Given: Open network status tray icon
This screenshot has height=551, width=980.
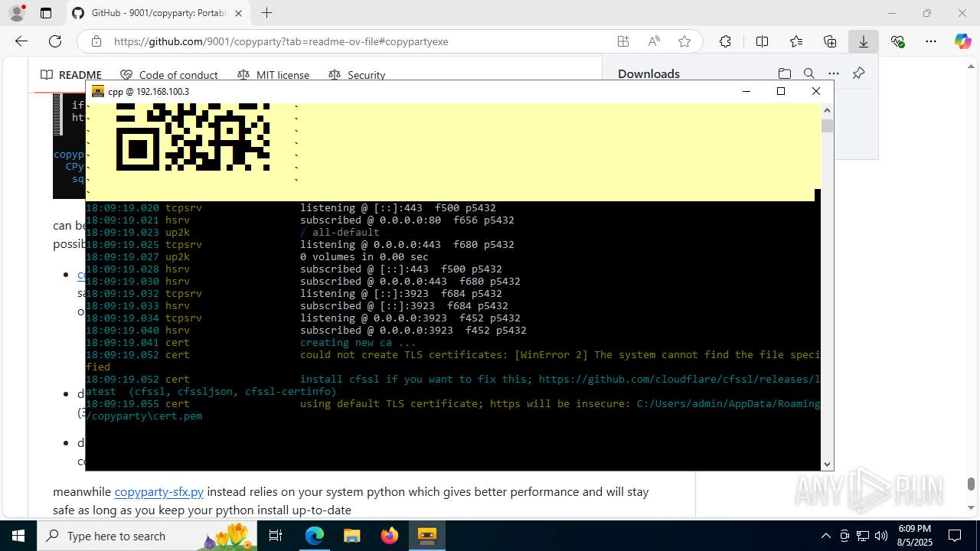Looking at the screenshot, I should [863, 536].
